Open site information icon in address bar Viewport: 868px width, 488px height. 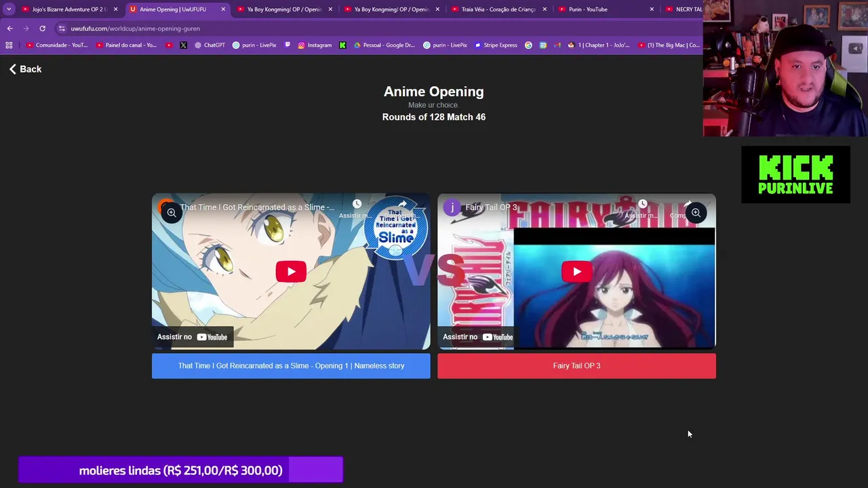pos(62,28)
